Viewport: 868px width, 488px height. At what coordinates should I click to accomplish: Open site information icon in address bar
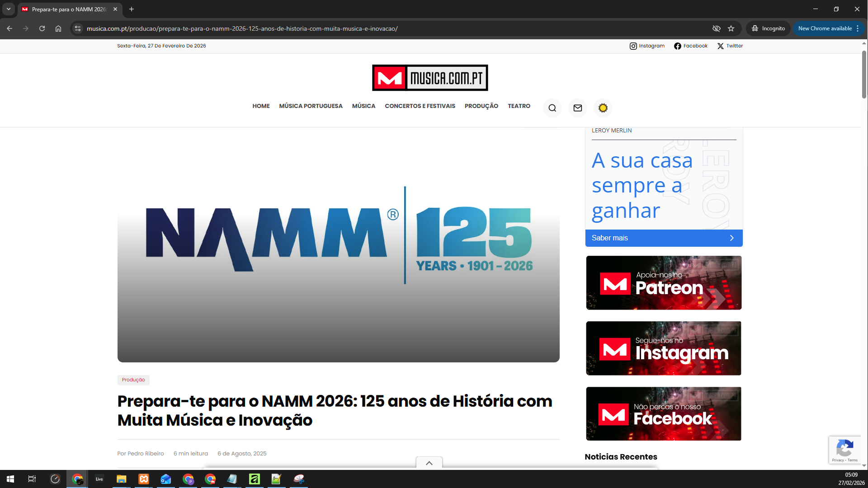[x=78, y=28]
